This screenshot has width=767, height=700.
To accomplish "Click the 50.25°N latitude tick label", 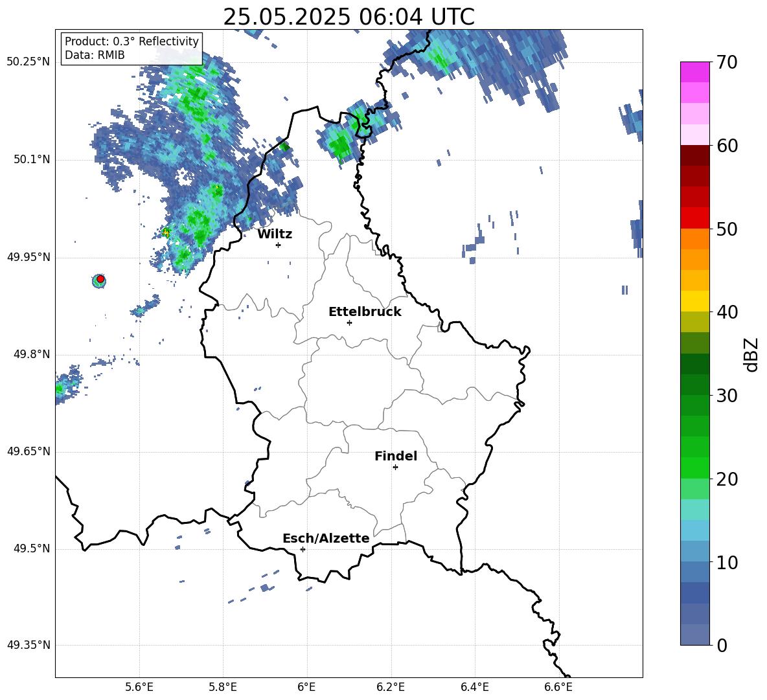I will pyautogui.click(x=29, y=62).
